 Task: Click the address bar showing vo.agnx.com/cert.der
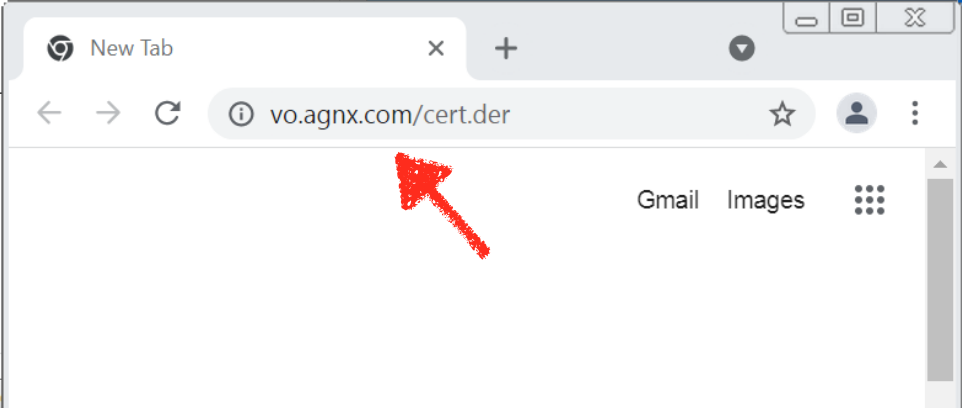point(511,114)
